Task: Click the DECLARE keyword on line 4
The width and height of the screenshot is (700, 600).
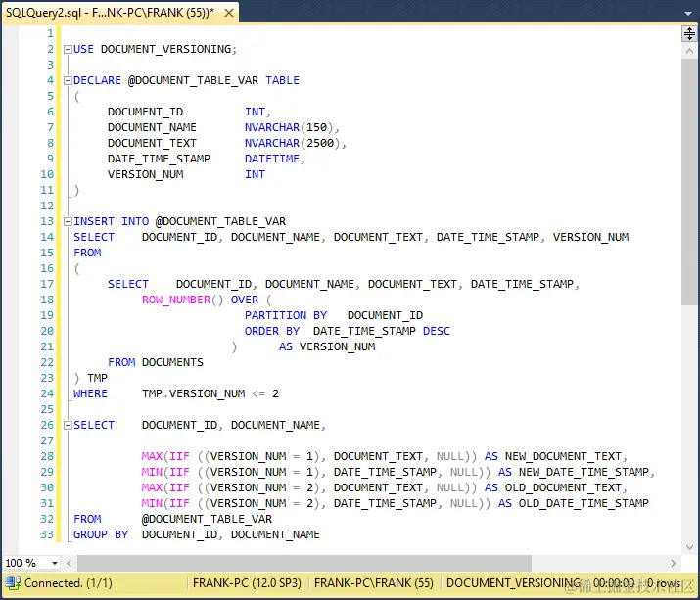Action: click(x=97, y=80)
